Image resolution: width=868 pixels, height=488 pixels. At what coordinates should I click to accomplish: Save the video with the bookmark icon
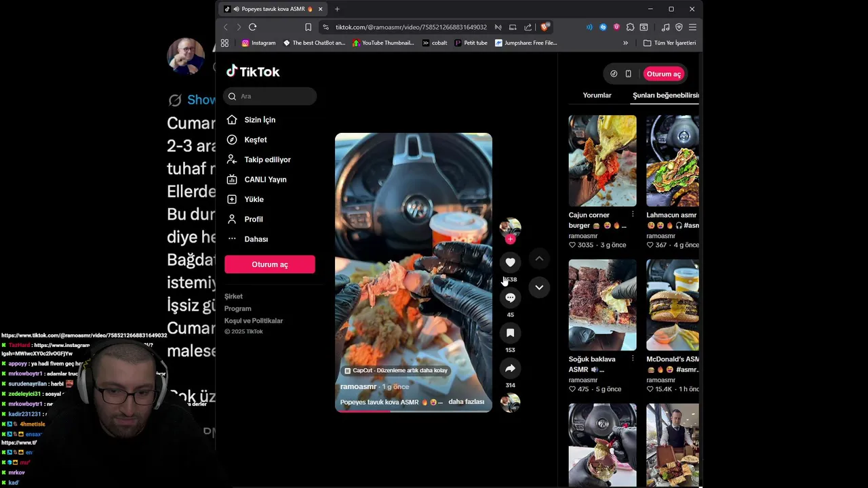pos(510,333)
